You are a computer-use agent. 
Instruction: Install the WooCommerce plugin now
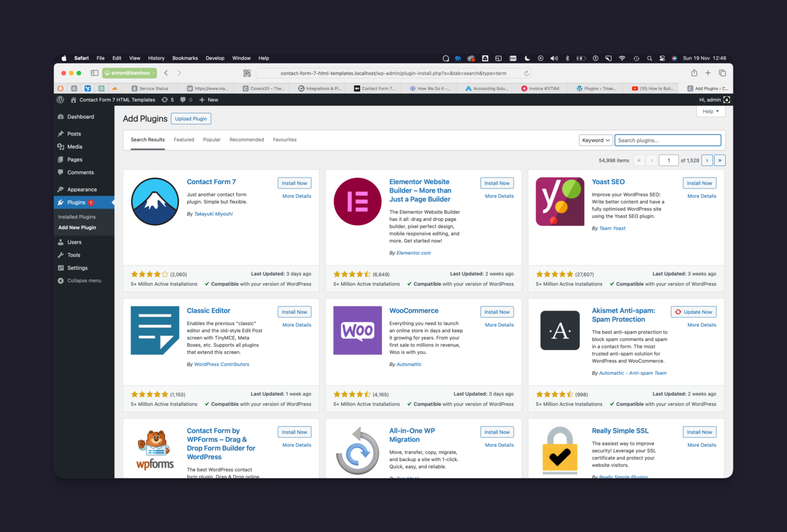[x=497, y=312]
